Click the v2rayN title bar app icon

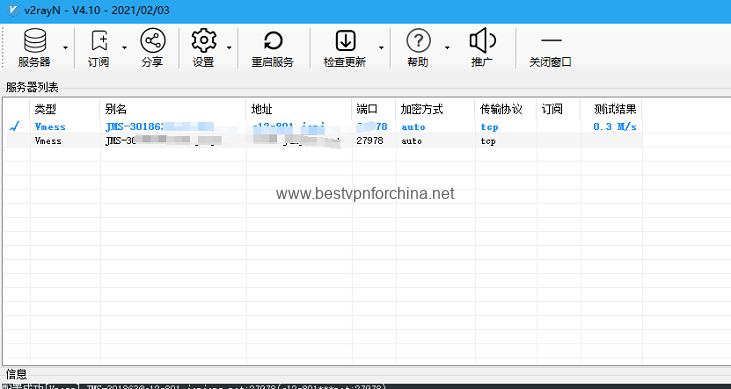click(x=13, y=10)
